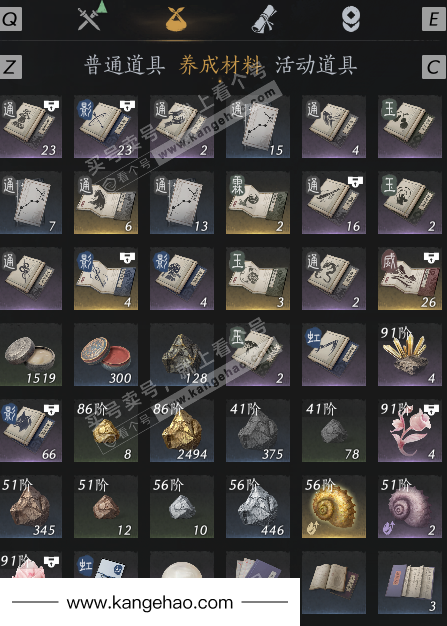Select the red ink paste tin with 300
The width and height of the screenshot is (447, 626).
[x=106, y=355]
